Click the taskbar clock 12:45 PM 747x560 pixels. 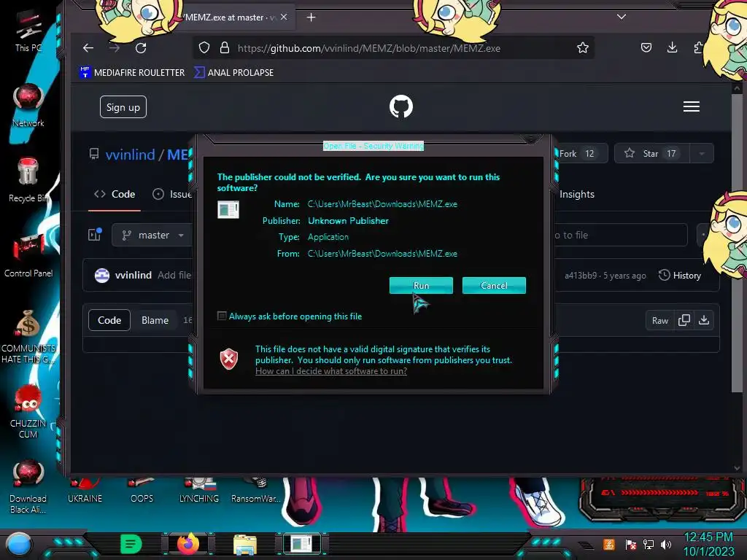coord(708,537)
